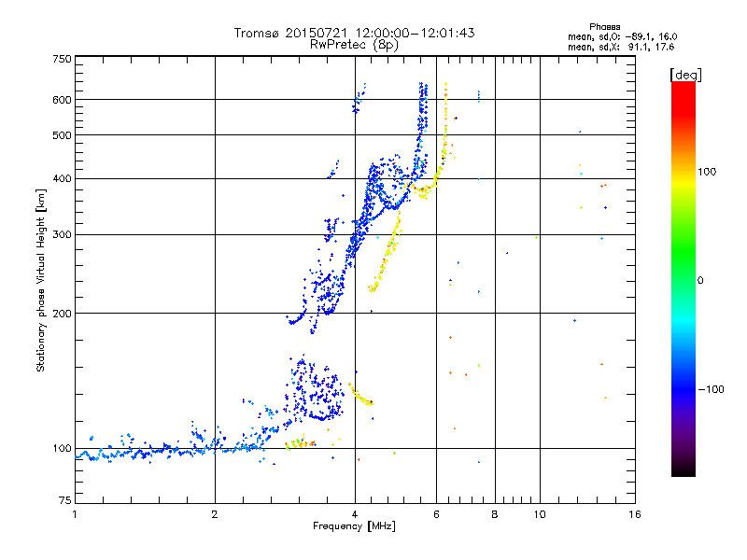Screen dimensions: 747x560
Task: Click the colorbar tick label '-100'
Action: [x=711, y=389]
